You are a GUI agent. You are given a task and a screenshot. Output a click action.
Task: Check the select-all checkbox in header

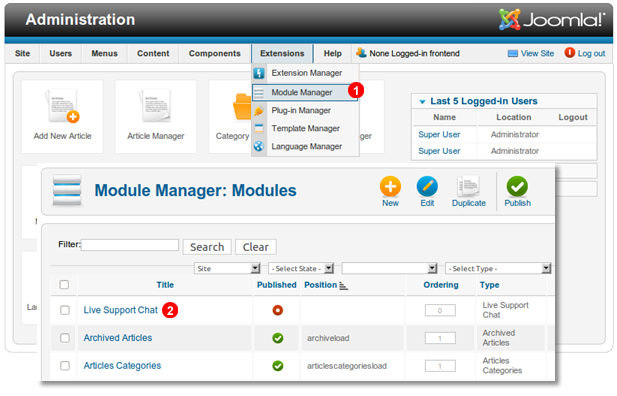pos(64,285)
